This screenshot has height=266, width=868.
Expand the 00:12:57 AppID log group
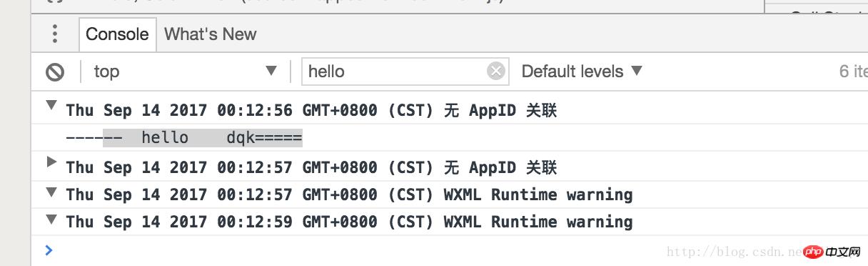coord(51,162)
